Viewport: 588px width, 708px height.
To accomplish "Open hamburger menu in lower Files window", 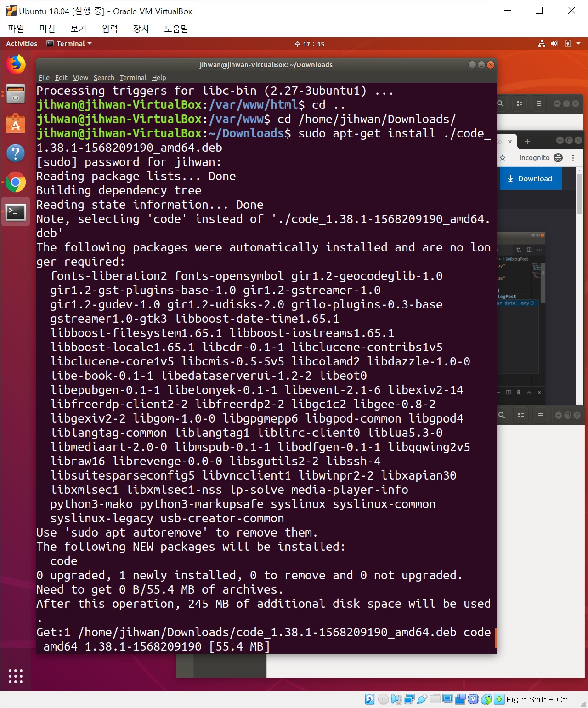I will pyautogui.click(x=540, y=415).
